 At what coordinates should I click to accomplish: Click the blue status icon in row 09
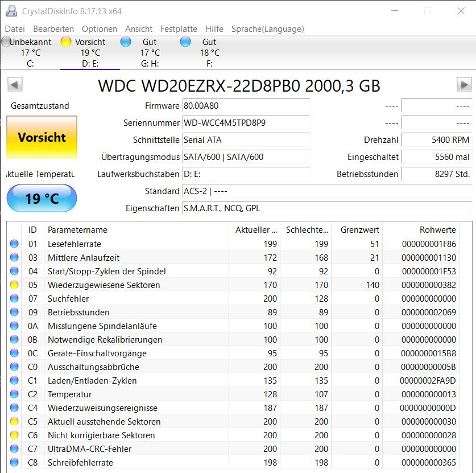14,312
